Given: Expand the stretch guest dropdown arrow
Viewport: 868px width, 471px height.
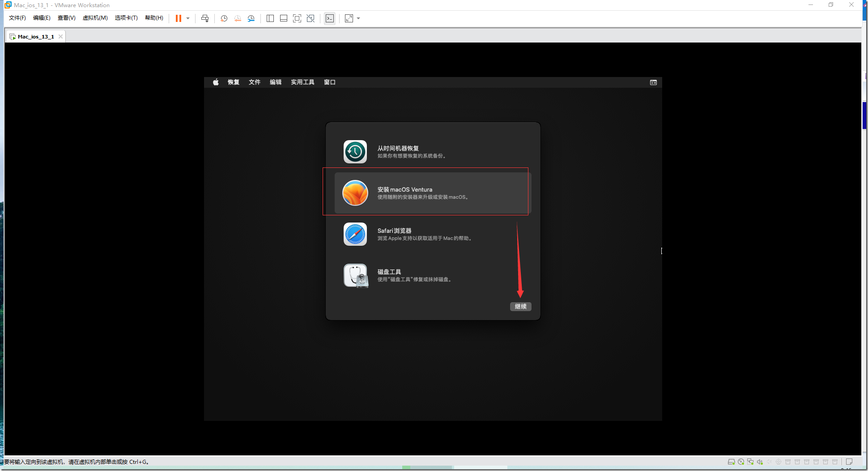Looking at the screenshot, I should click(358, 18).
